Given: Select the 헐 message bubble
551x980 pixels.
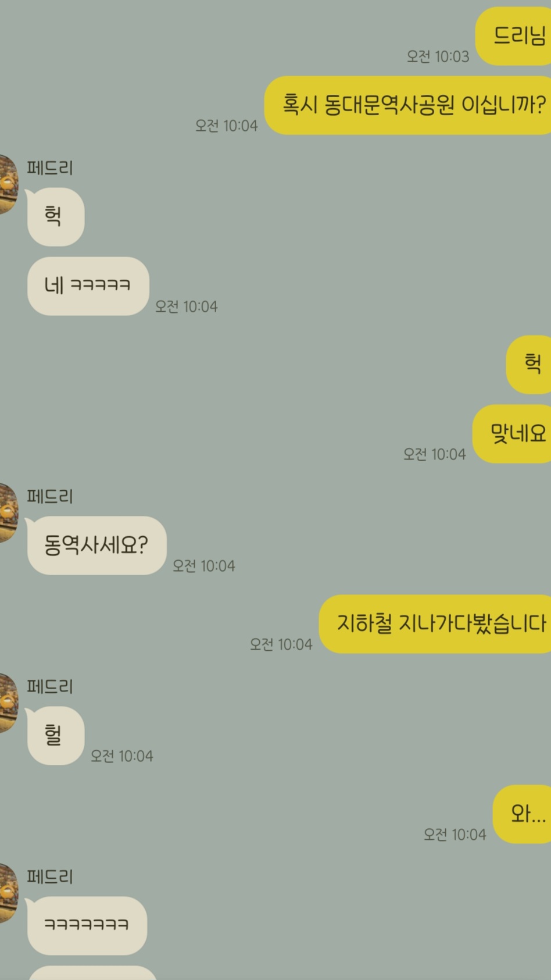Looking at the screenshot, I should (55, 736).
